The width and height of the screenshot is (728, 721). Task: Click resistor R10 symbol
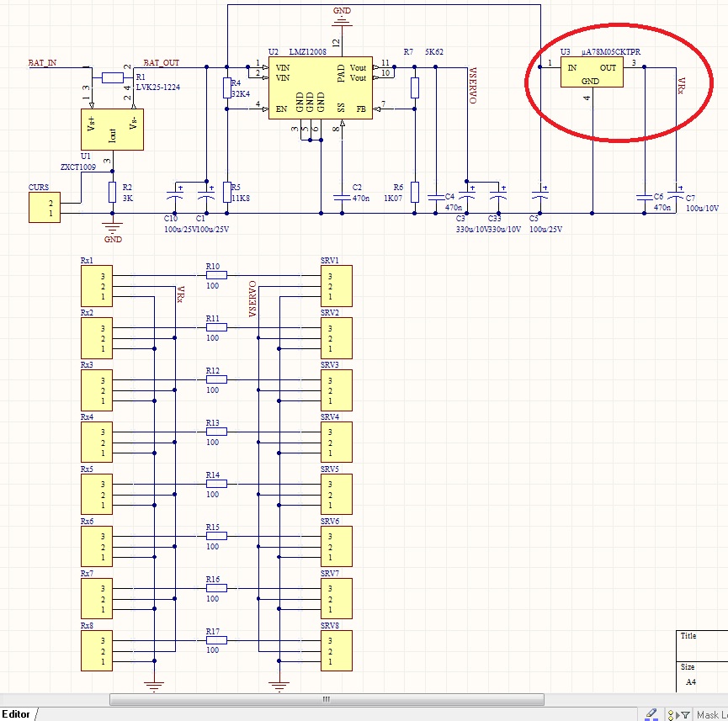[x=216, y=276]
